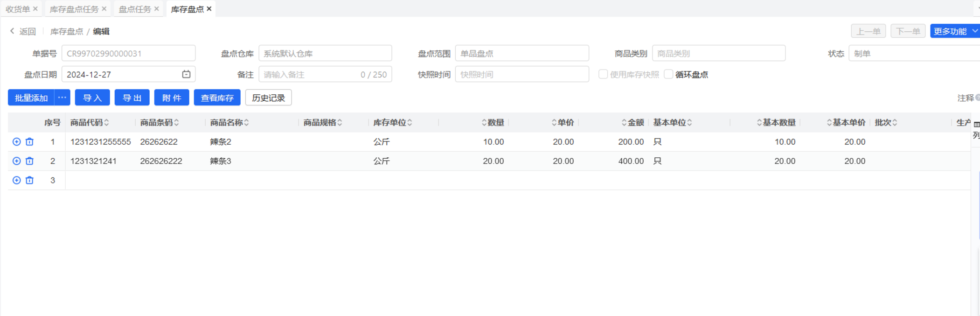
Task: Click add-row icon on row 2
Action: click(x=16, y=161)
